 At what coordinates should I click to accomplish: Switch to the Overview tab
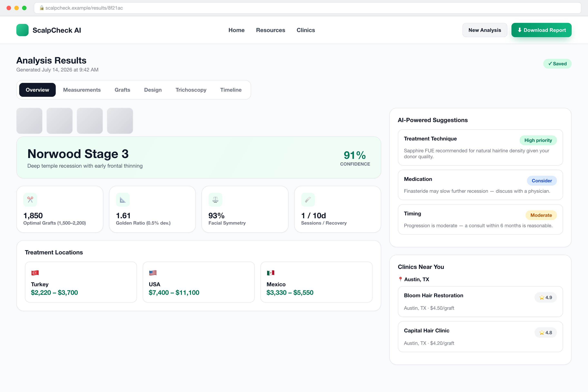click(x=38, y=90)
